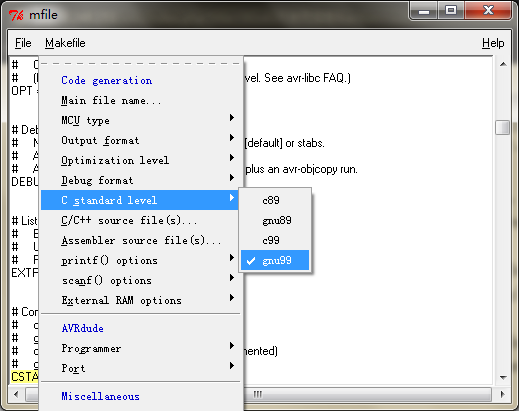519x411 pixels.
Task: Expand the Port submenu
Action: (x=140, y=368)
